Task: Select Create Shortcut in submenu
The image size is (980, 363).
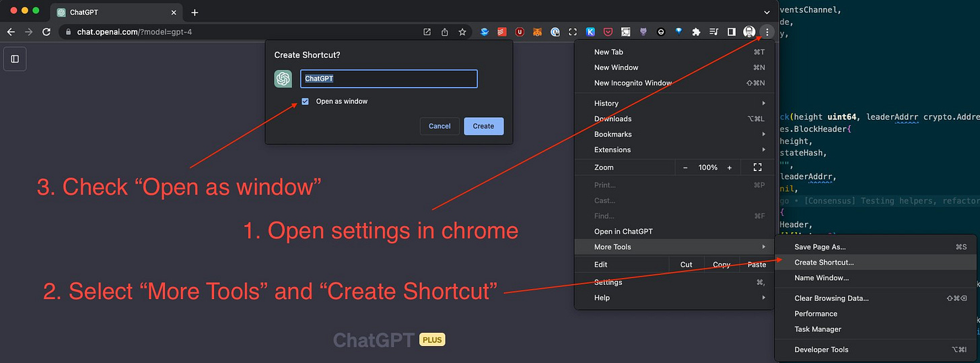Action: tap(876, 263)
